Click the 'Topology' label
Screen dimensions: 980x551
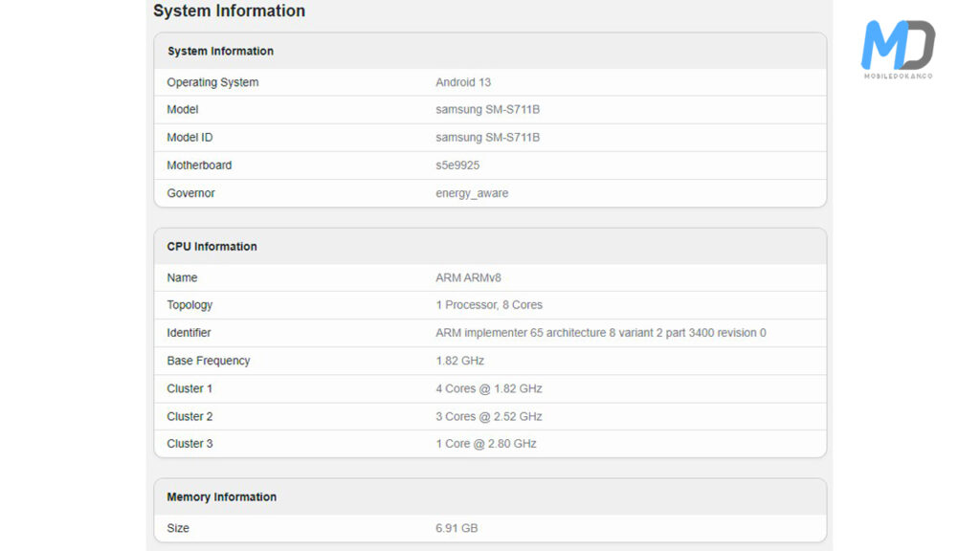189,305
